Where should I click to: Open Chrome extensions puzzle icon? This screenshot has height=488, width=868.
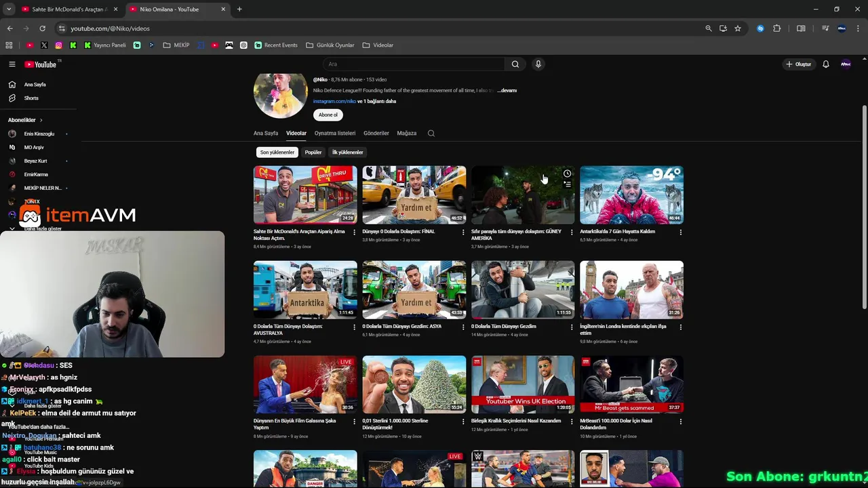point(777,28)
